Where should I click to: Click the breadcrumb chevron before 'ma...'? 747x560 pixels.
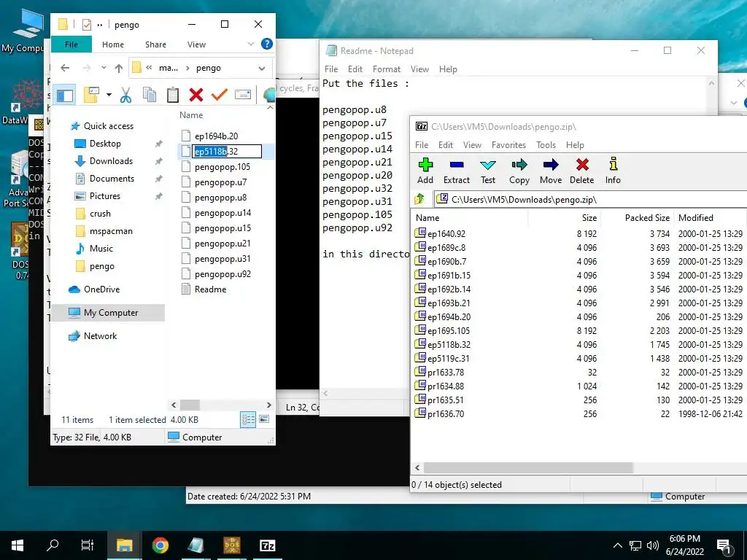click(149, 68)
